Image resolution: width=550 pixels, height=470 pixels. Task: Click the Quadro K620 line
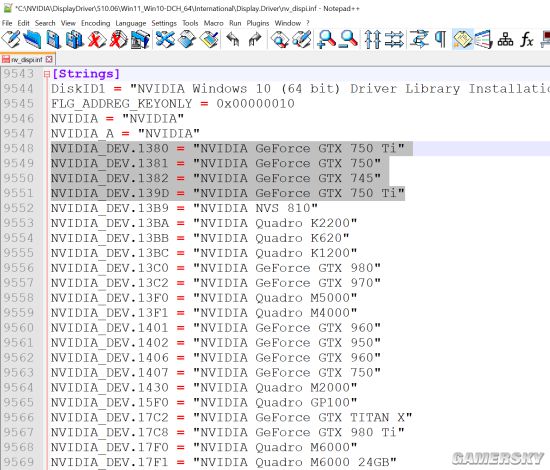(200, 238)
